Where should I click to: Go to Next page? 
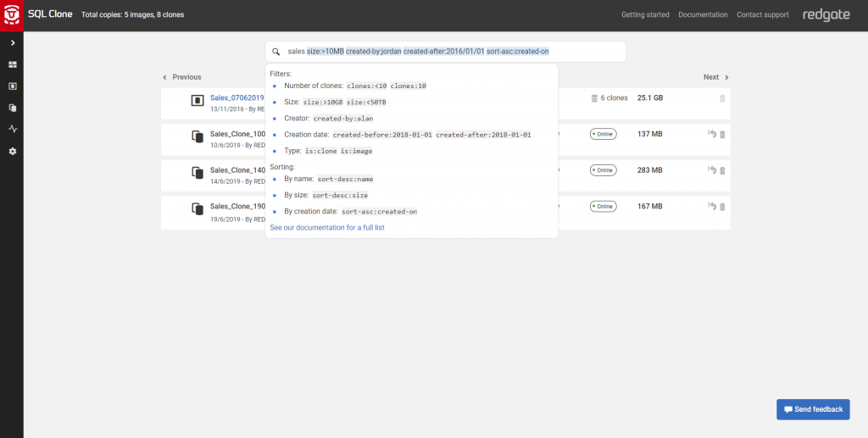pyautogui.click(x=716, y=77)
